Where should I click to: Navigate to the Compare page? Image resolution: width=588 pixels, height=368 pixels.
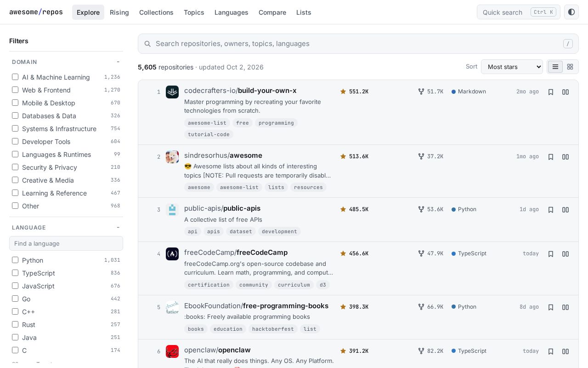click(272, 12)
